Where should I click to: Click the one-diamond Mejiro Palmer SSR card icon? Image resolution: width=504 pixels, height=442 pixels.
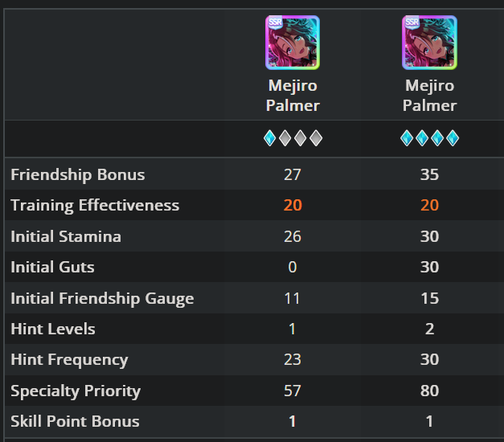(x=293, y=43)
